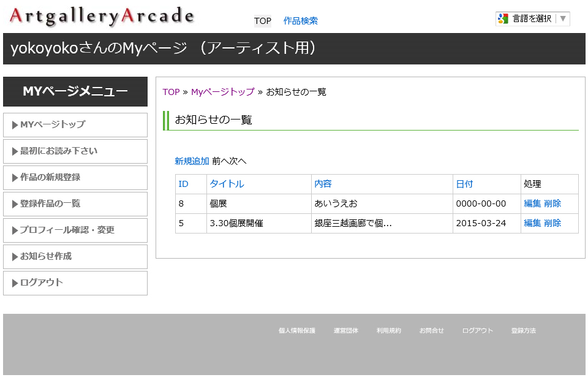The image size is (588, 380).
Task: Select 最初にお読み下さい in the sidebar
Action: click(x=75, y=151)
